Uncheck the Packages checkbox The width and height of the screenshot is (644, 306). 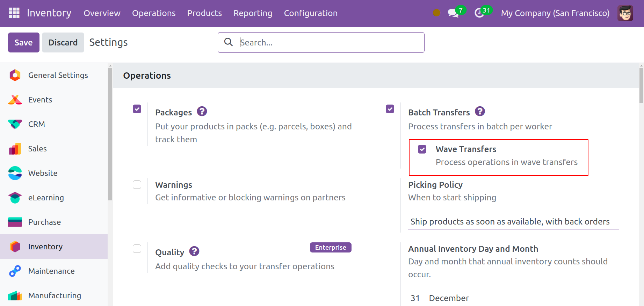137,109
